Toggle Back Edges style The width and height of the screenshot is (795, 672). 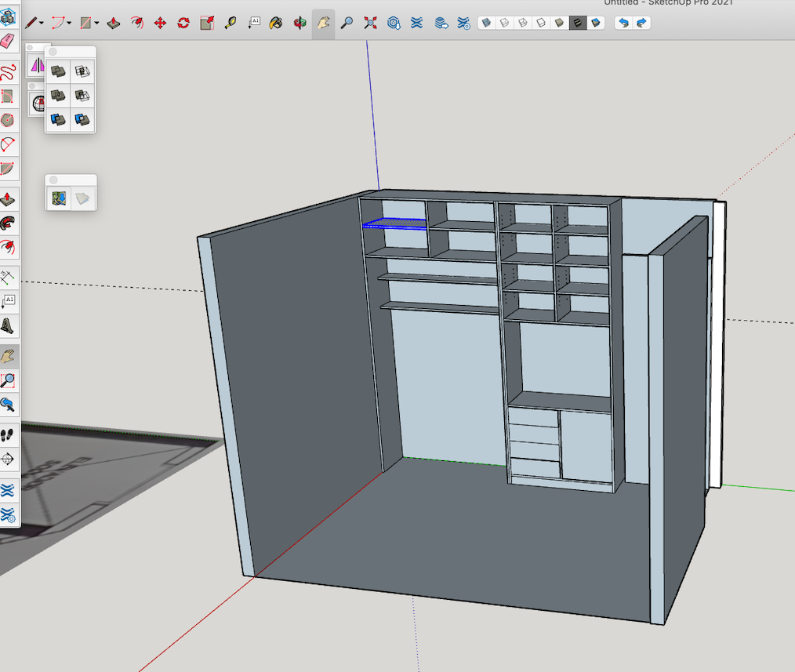click(504, 23)
